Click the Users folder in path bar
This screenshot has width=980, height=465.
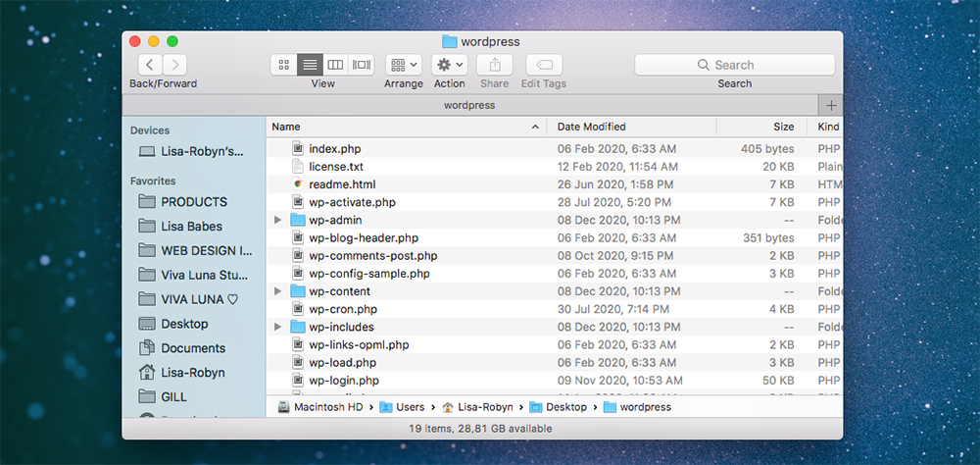tap(411, 406)
